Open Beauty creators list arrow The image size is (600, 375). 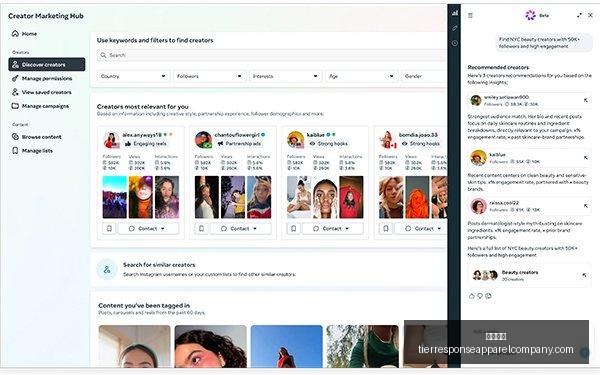click(x=584, y=275)
